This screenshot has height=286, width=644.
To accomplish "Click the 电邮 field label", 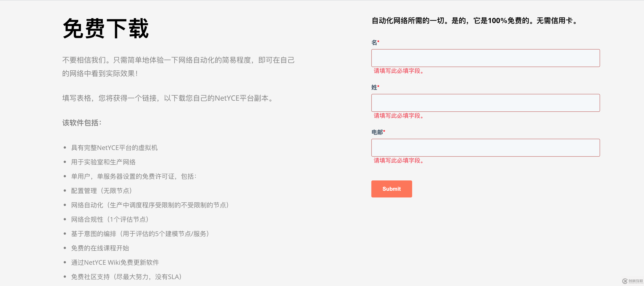I will pyautogui.click(x=377, y=132).
